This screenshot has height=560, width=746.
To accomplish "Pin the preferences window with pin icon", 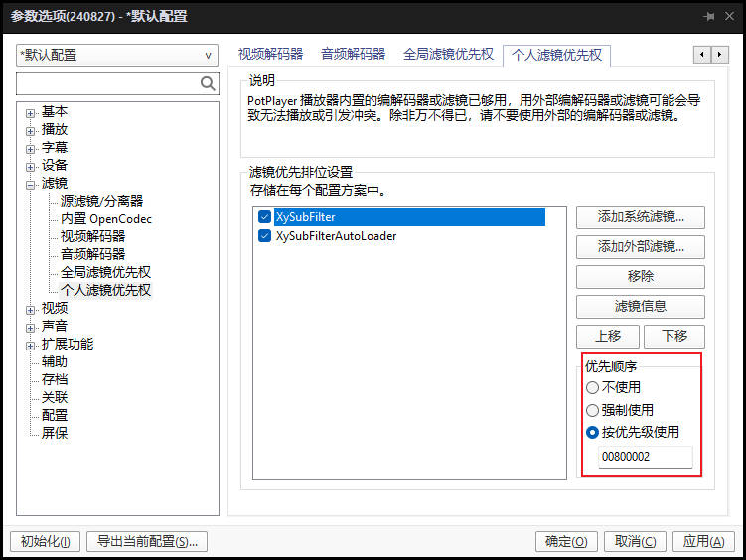I will click(x=708, y=17).
